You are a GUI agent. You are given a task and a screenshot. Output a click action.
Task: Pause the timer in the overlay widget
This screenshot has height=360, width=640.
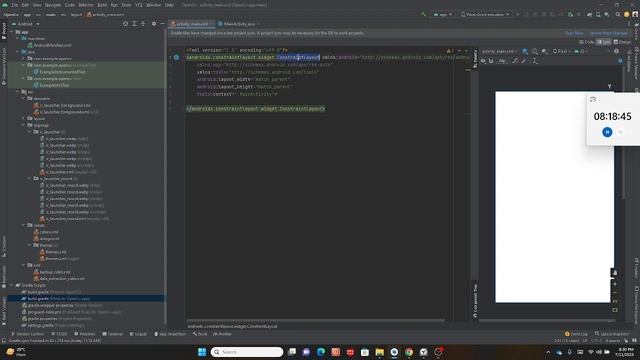click(607, 132)
